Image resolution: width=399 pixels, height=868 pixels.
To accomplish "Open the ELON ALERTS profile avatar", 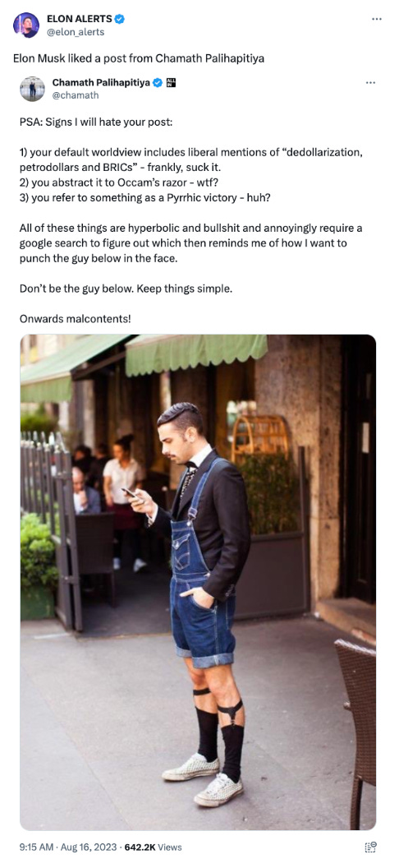I will [26, 25].
